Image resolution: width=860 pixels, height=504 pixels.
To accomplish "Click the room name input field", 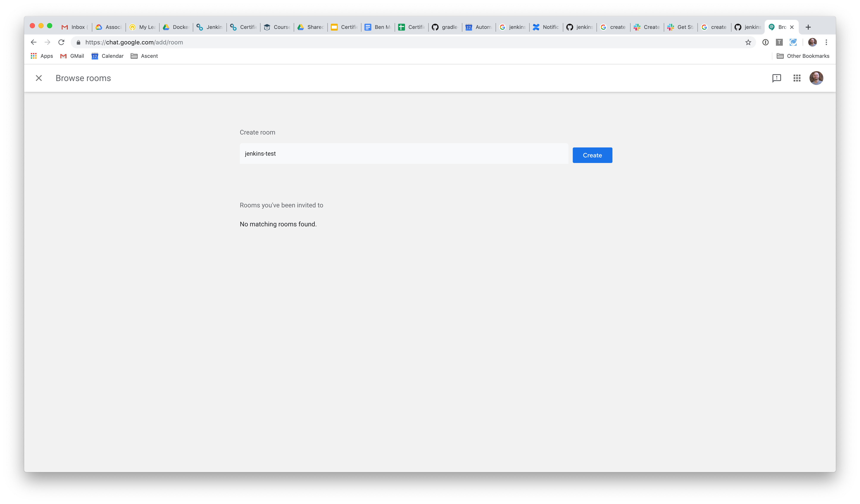I will (403, 153).
